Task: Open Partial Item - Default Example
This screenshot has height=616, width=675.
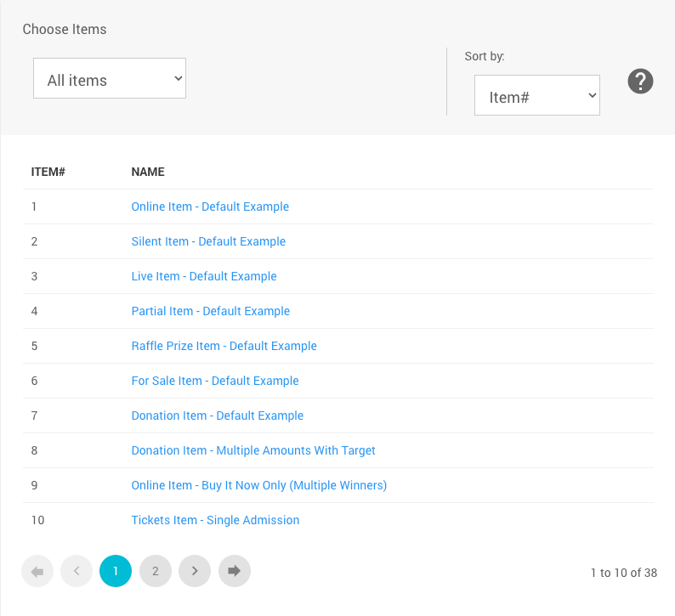Action: pyautogui.click(x=211, y=311)
